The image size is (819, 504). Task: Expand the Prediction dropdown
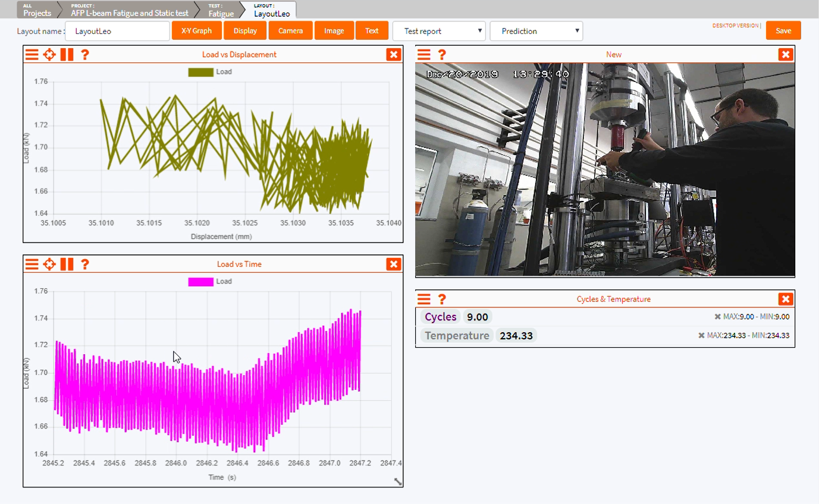536,31
